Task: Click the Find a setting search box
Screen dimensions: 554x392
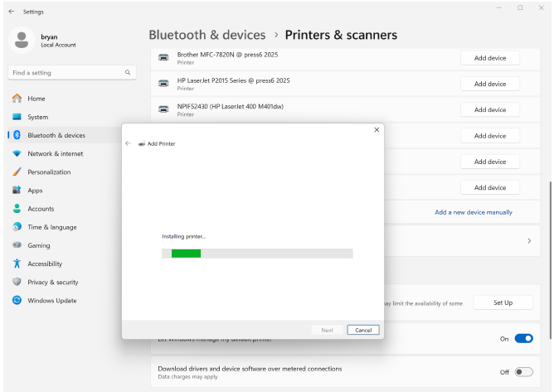Action: pos(71,72)
